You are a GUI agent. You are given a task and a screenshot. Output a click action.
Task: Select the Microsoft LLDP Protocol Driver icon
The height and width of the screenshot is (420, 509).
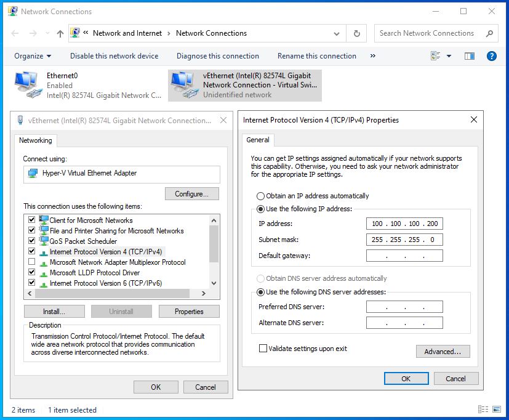(44, 273)
